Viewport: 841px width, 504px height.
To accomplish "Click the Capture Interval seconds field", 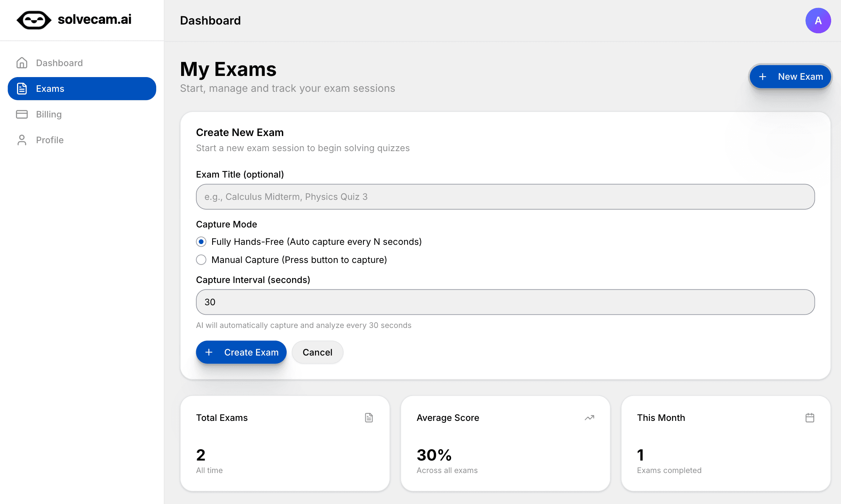I will (505, 302).
